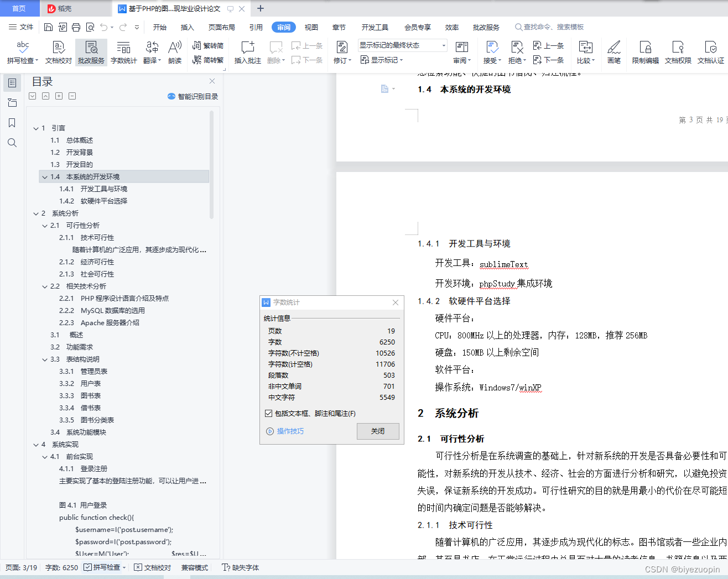This screenshot has height=579, width=728.
Task: Click the outline panel vertical scrollbar
Action: (x=211, y=166)
